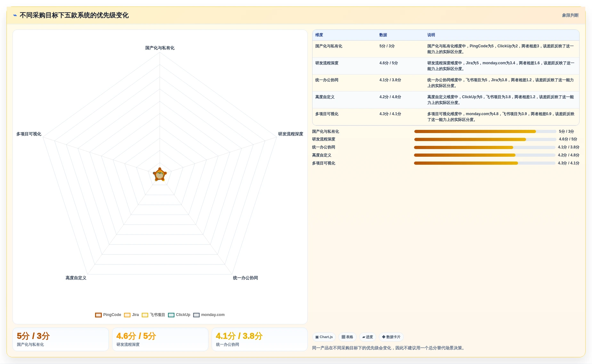Click the 4.1分 / 3.8分 value beside its progress bar

coord(569,147)
